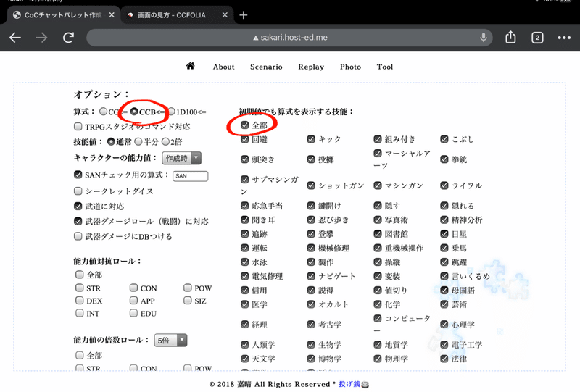The width and height of the screenshot is (580, 392).
Task: Select the 1D100<= formula radio button
Action: coord(171,112)
